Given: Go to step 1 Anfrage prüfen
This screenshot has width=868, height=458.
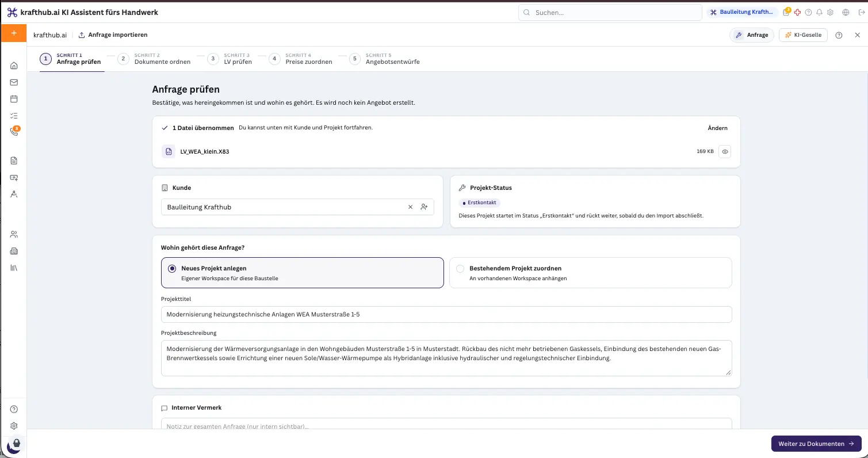Looking at the screenshot, I should pyautogui.click(x=72, y=59).
